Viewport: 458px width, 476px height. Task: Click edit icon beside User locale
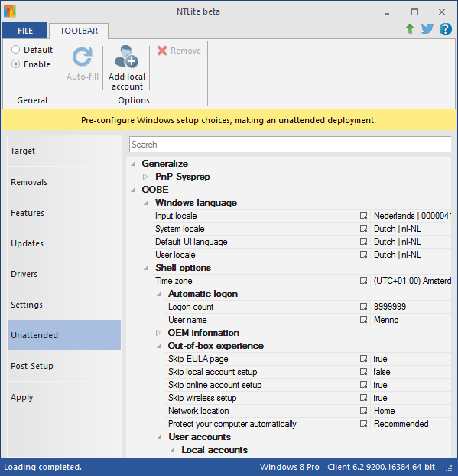[363, 255]
